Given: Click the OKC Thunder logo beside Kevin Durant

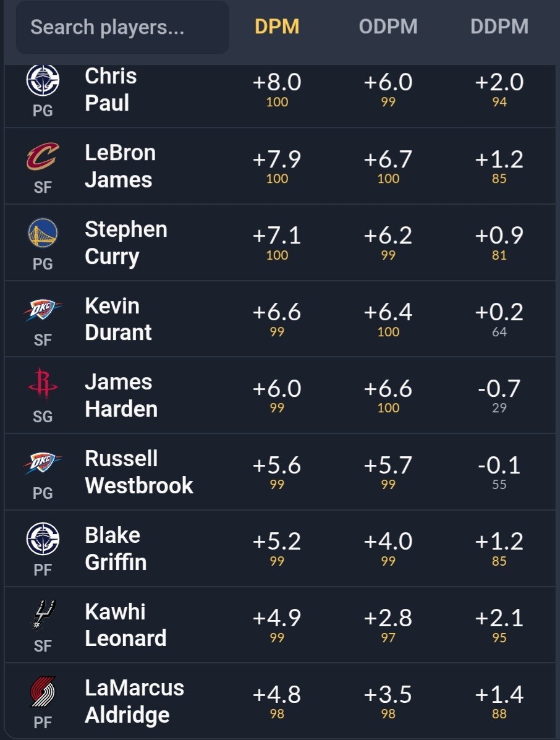Looking at the screenshot, I should 43,310.
